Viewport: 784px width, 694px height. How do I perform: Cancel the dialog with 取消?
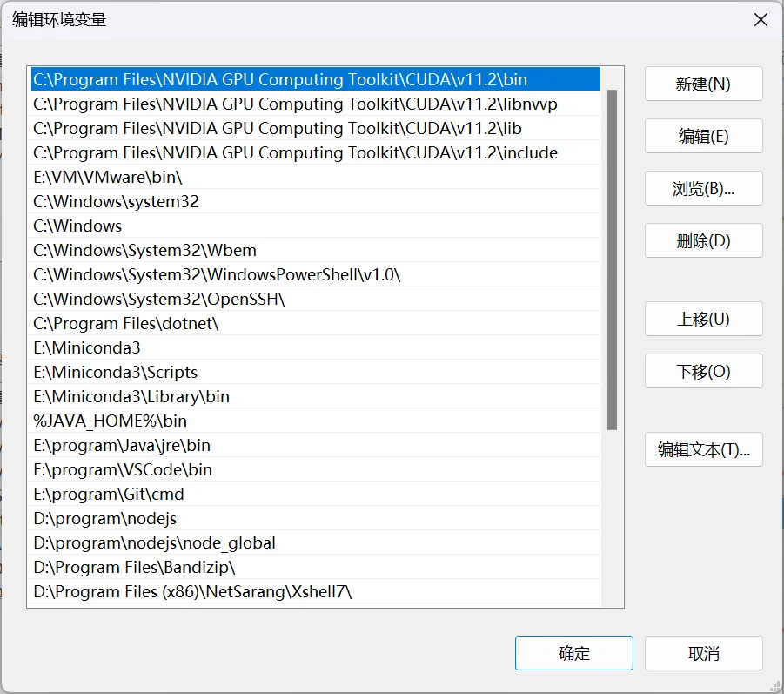(703, 654)
